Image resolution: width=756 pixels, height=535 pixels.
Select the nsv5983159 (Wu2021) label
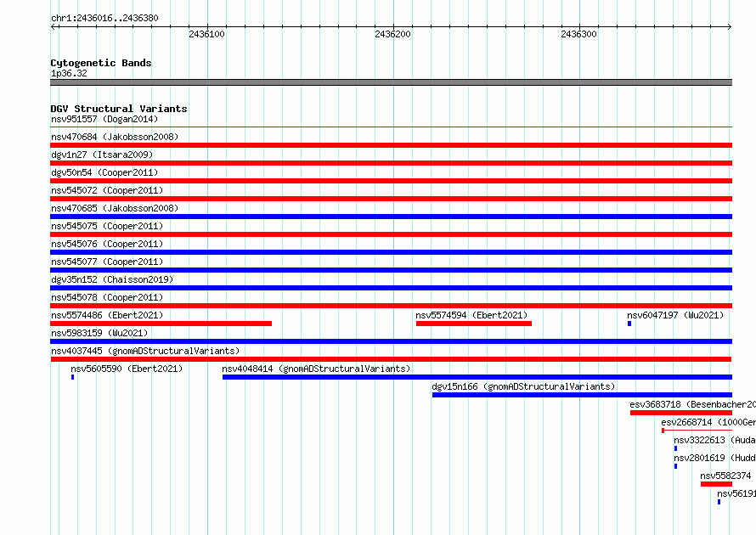click(99, 333)
